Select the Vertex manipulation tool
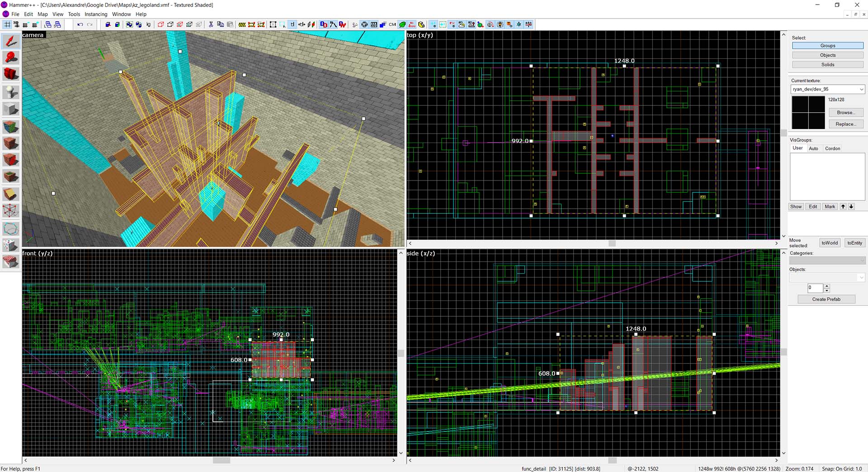This screenshot has height=472, width=868. (11, 210)
